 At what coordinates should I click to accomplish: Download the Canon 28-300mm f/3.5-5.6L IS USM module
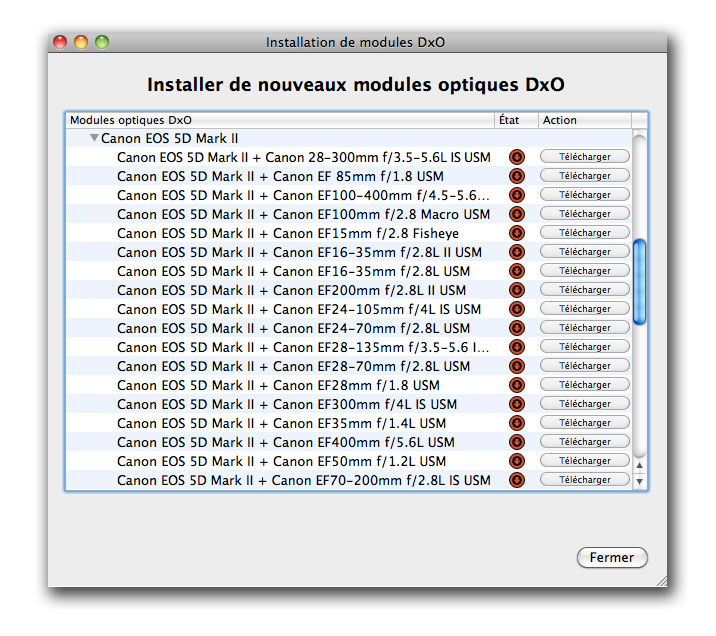[584, 157]
